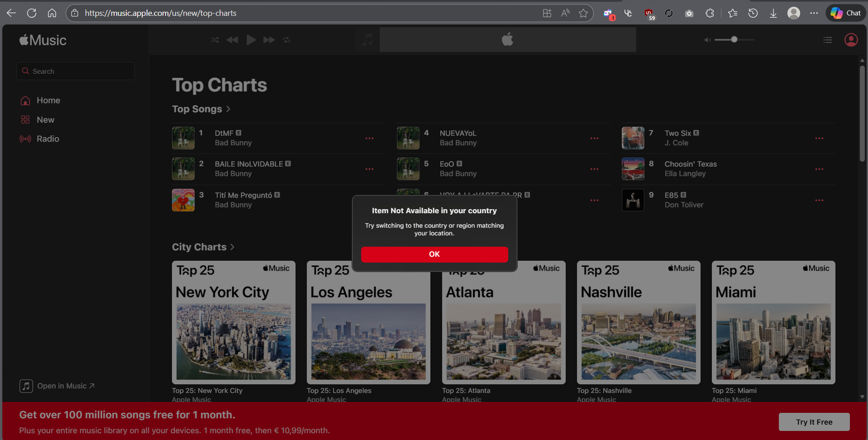
Task: Adjust the volume slider
Action: coord(734,40)
